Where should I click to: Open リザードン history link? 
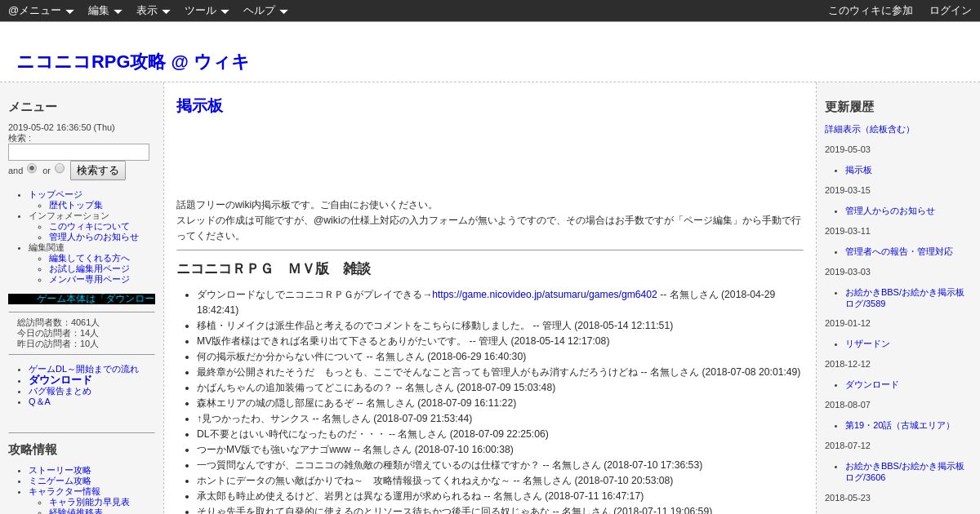pyautogui.click(x=867, y=343)
